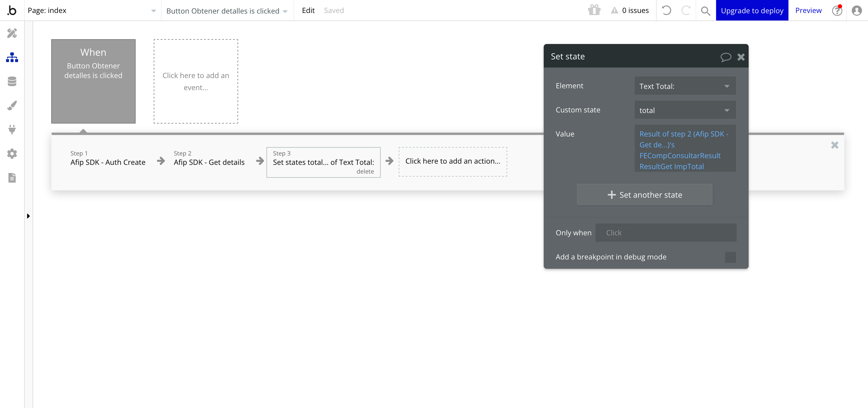
Task: Open the Data tab icon
Action: point(12,81)
